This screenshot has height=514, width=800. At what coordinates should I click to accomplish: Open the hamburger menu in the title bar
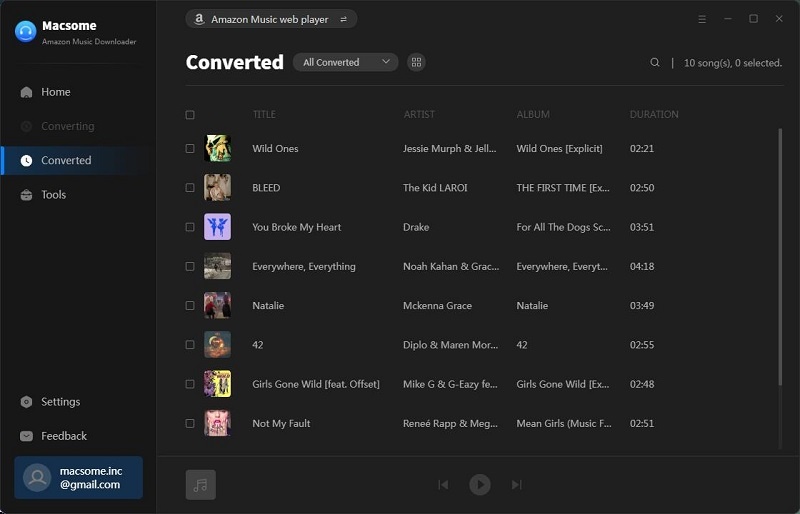tap(702, 19)
